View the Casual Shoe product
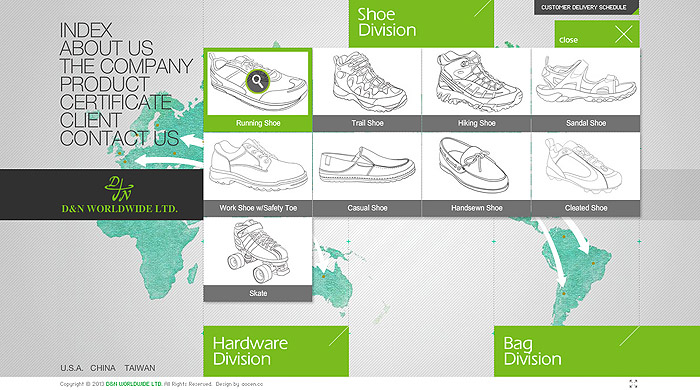 click(367, 174)
